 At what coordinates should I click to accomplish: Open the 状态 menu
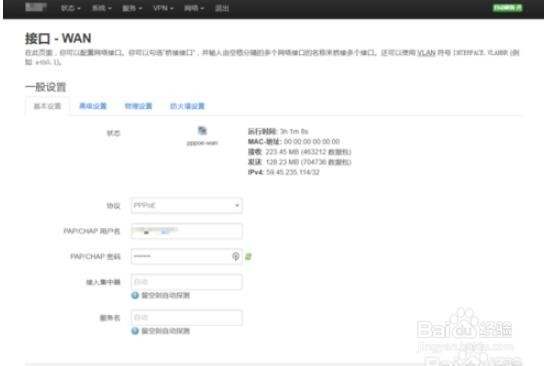click(70, 8)
